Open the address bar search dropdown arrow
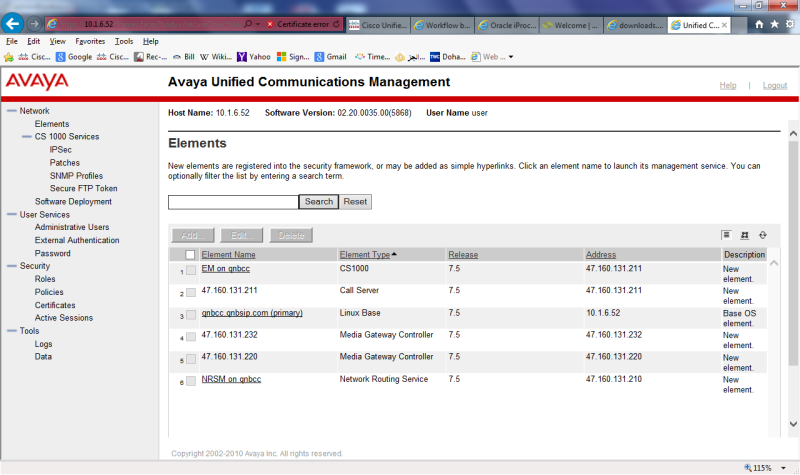Viewport: 800px width, 475px height. pyautogui.click(x=258, y=24)
